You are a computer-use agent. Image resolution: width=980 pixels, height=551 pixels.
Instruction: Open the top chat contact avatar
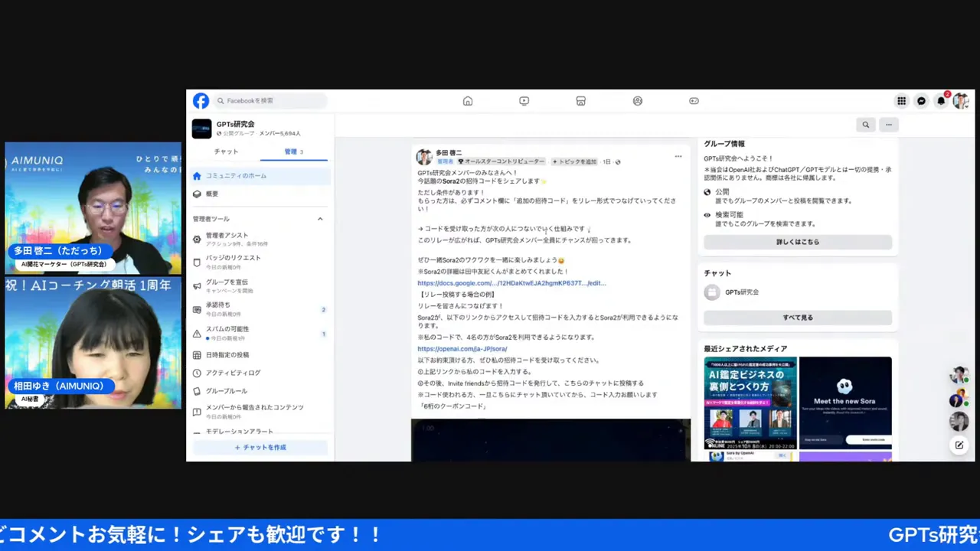point(959,375)
